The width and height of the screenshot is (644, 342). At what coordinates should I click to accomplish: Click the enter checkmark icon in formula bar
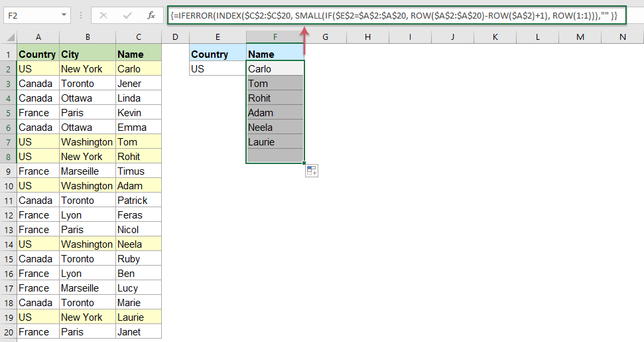127,16
